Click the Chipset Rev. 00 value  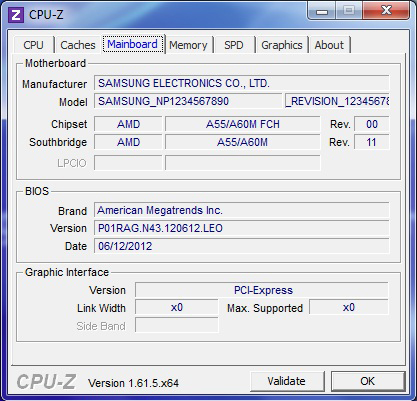[x=371, y=124]
